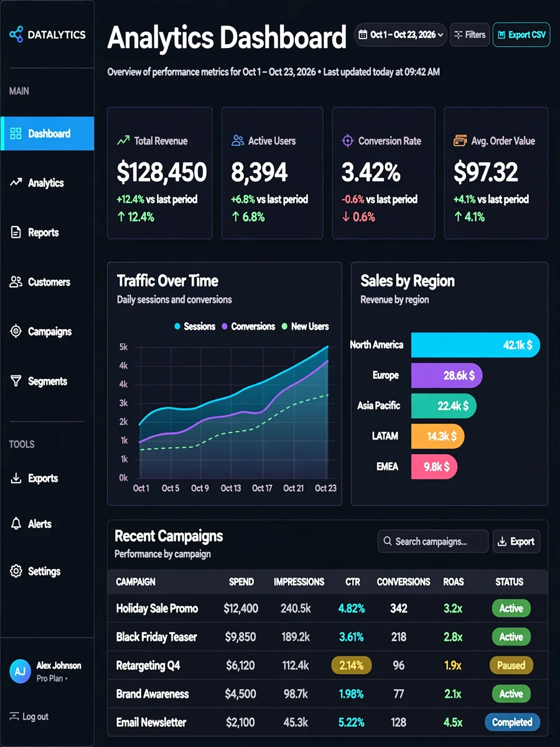Image resolution: width=560 pixels, height=747 pixels.
Task: Click the Dashboard grid icon in sidebar
Action: pyautogui.click(x=16, y=133)
